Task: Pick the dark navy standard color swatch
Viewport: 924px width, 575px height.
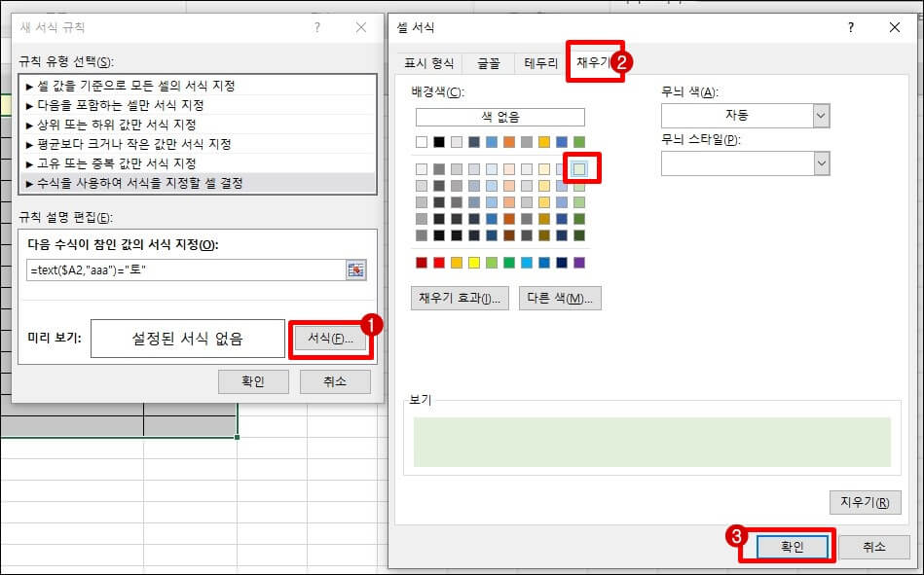Action: [562, 263]
